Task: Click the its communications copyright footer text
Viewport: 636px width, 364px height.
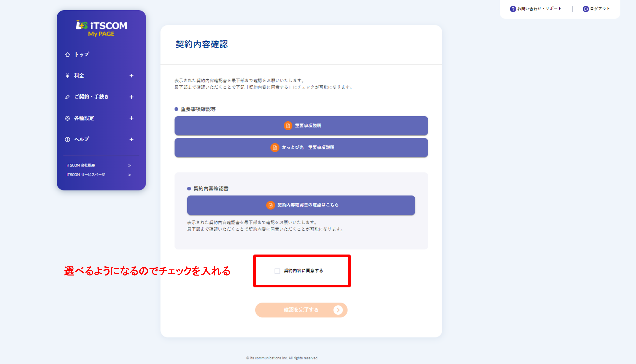Action: click(282, 358)
